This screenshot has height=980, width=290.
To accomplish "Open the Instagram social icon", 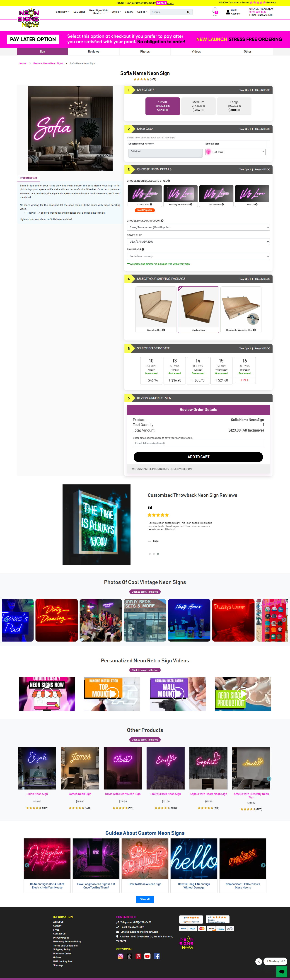I will click(120, 956).
